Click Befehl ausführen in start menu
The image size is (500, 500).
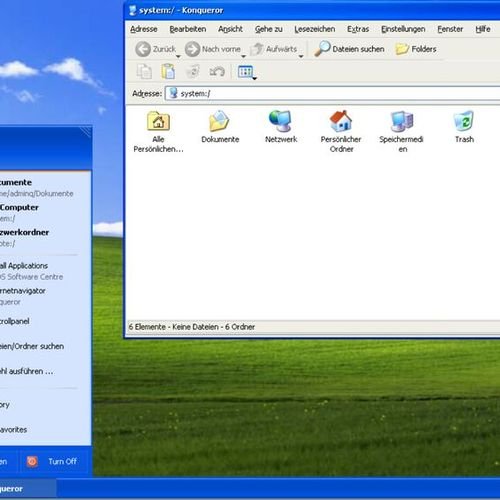pyautogui.click(x=39, y=371)
